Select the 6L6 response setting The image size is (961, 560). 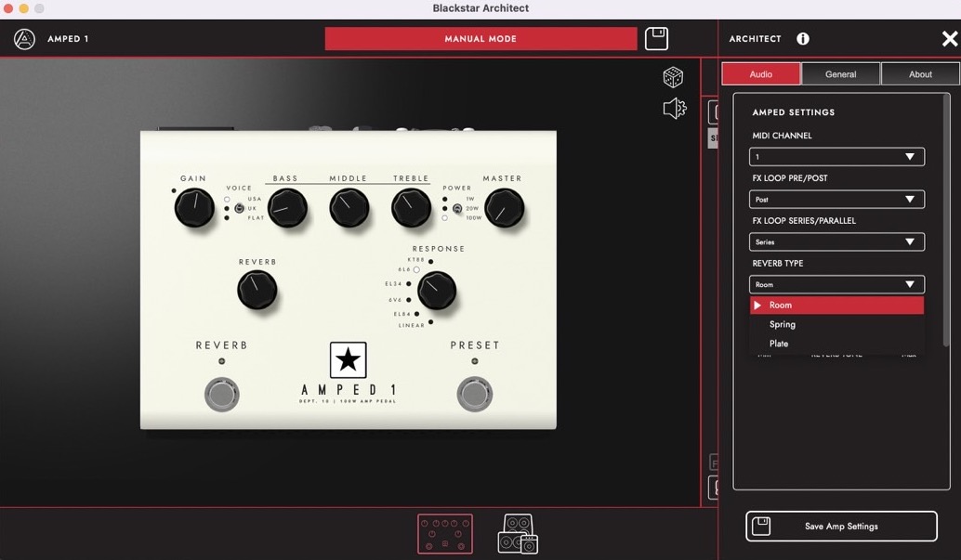click(416, 269)
